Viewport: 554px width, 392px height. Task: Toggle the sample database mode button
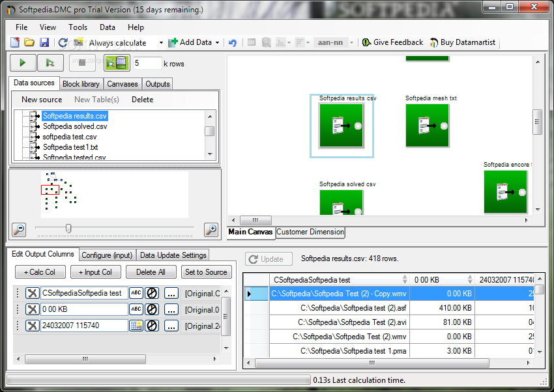(117, 63)
